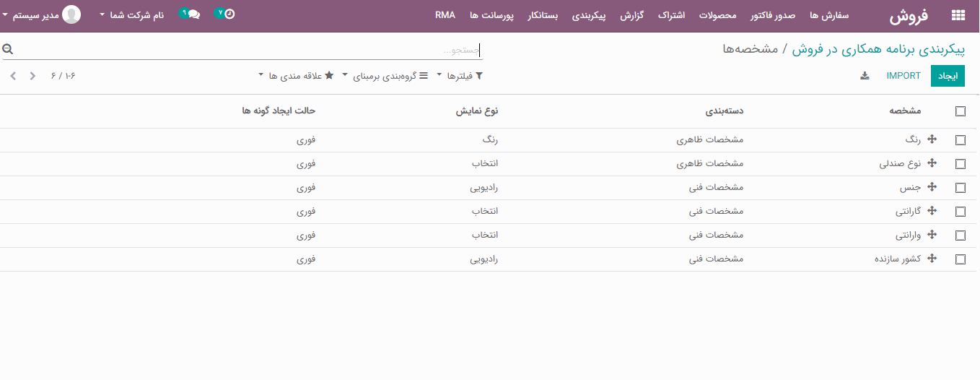Expand the فیلترها filters dropdown
Screen dimensions: 980x380
(460, 76)
